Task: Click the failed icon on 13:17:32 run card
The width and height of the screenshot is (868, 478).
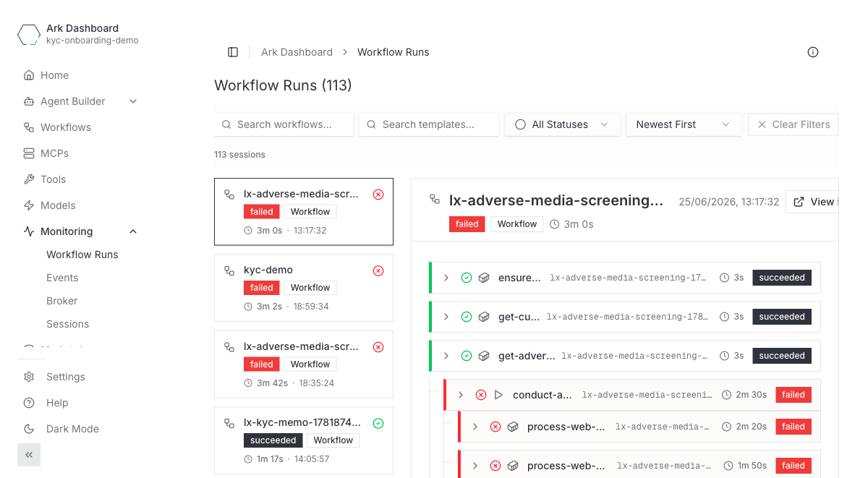Action: (378, 195)
